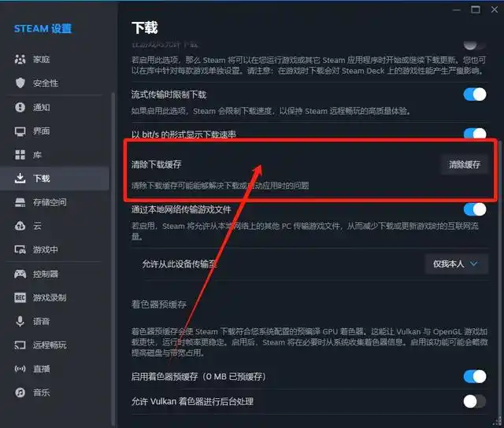Click the 安全性 shield icon
The width and height of the screenshot is (504, 428).
point(20,83)
